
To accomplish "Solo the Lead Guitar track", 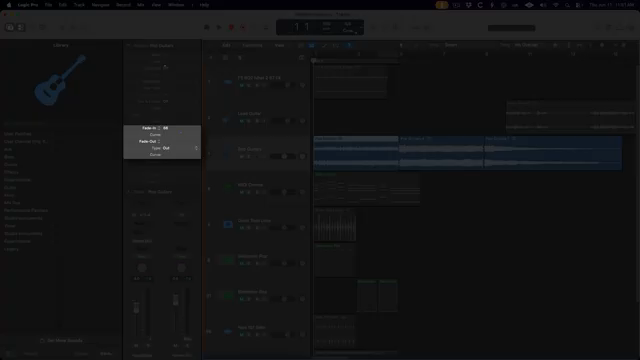I will pyautogui.click(x=249, y=121).
